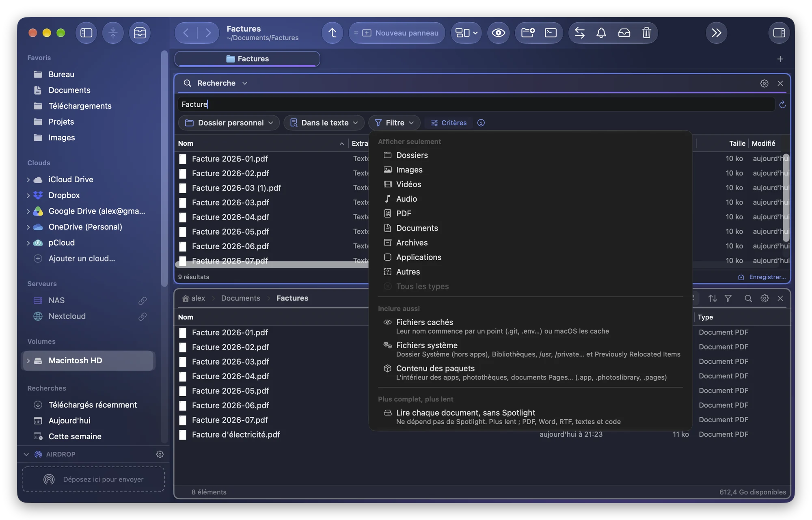This screenshot has height=520, width=812.
Task: Enable Contenu des paquets option
Action: click(x=530, y=373)
